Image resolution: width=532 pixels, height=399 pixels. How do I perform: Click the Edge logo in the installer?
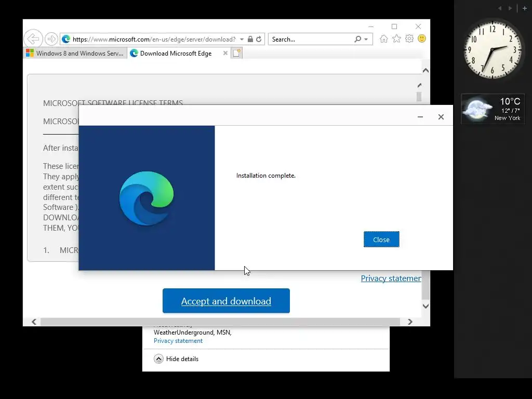point(147,198)
